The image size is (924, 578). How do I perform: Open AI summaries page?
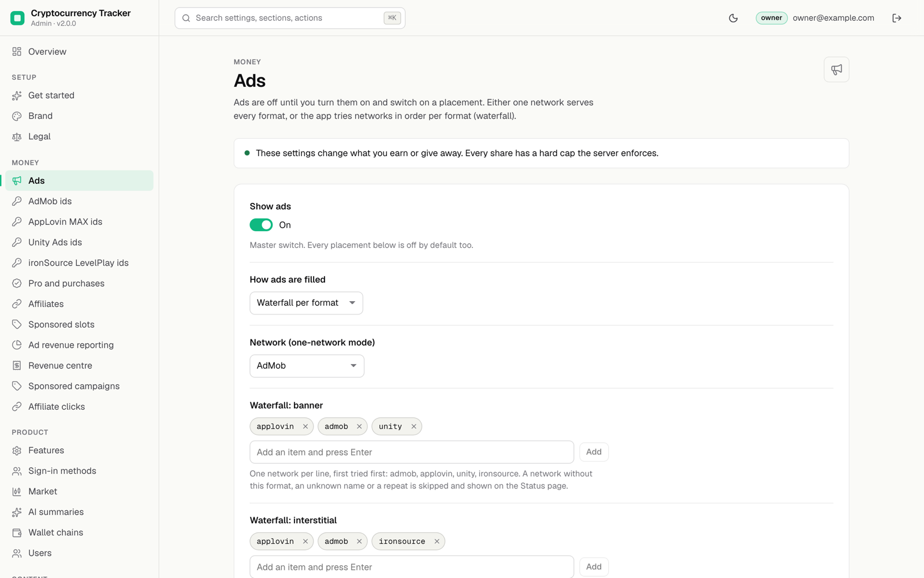pos(79,512)
